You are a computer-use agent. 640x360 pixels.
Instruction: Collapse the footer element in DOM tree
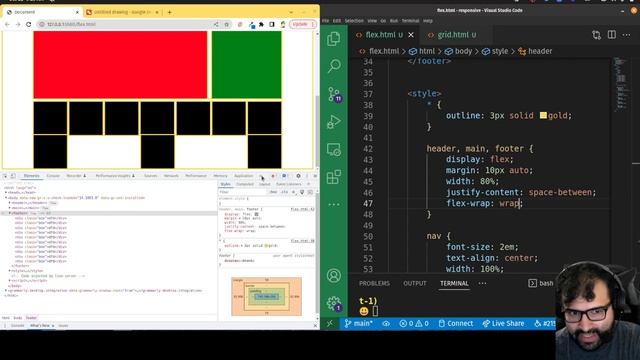point(10,213)
